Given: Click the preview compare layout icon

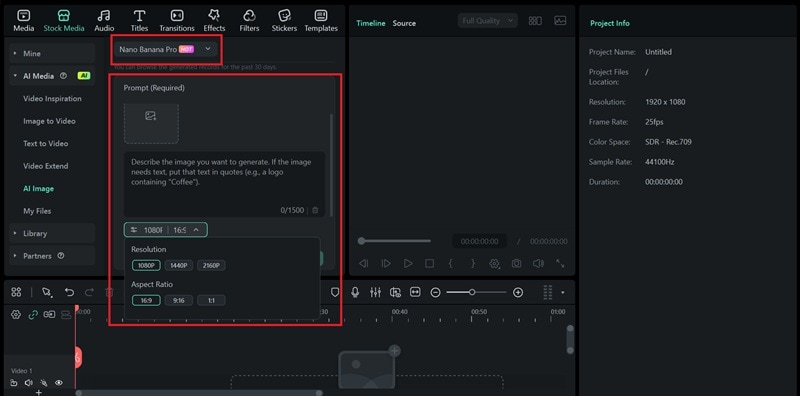Looking at the screenshot, I should [x=535, y=20].
